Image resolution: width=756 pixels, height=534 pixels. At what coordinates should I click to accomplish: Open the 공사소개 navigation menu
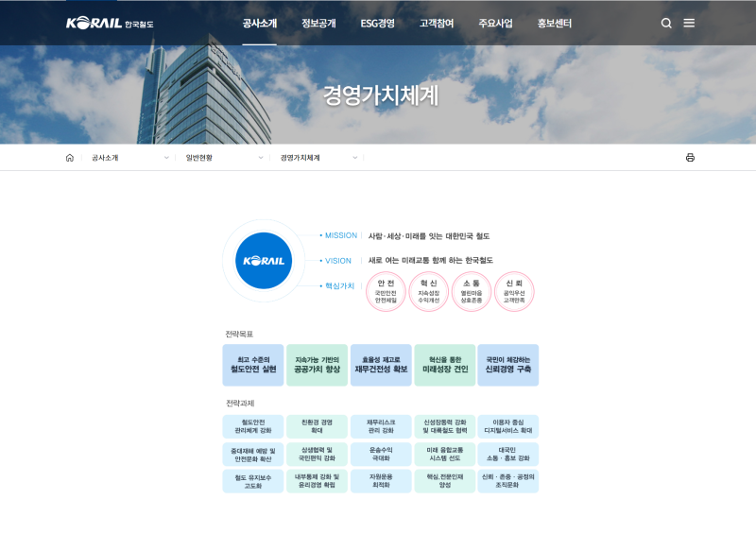coord(260,23)
